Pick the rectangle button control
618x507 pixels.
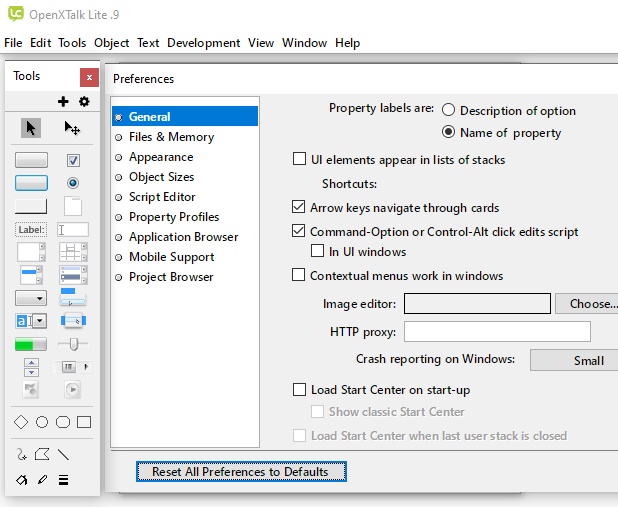tap(31, 206)
